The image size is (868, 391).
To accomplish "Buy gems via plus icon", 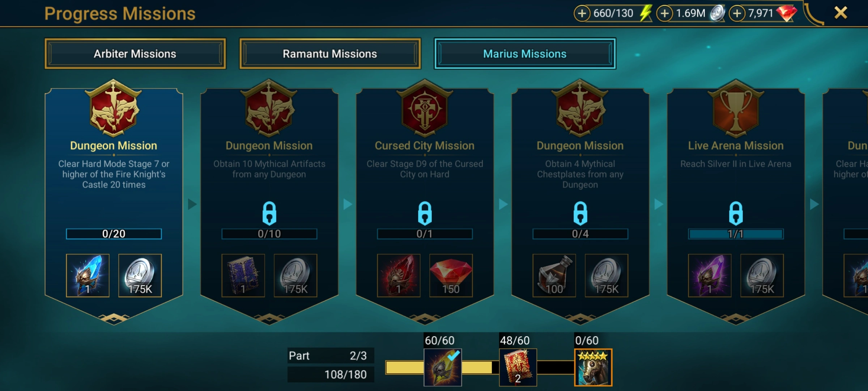I will click(x=737, y=13).
